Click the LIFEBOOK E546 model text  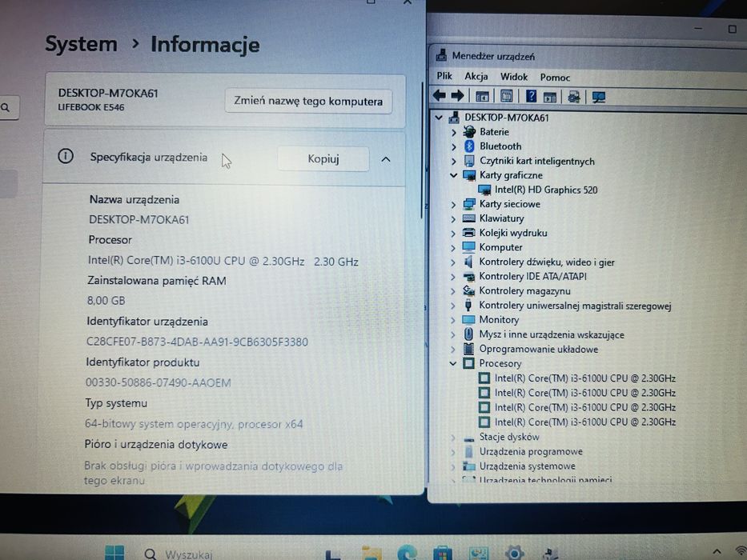91,107
